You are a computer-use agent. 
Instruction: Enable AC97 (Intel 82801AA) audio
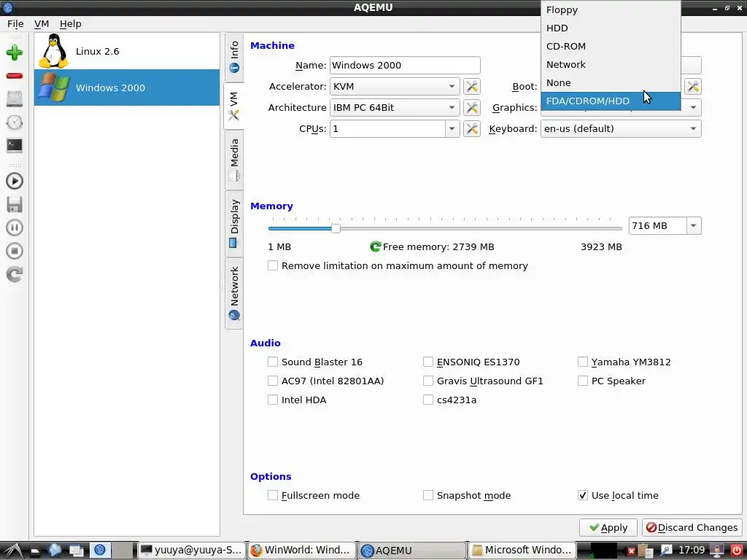pyautogui.click(x=326, y=381)
